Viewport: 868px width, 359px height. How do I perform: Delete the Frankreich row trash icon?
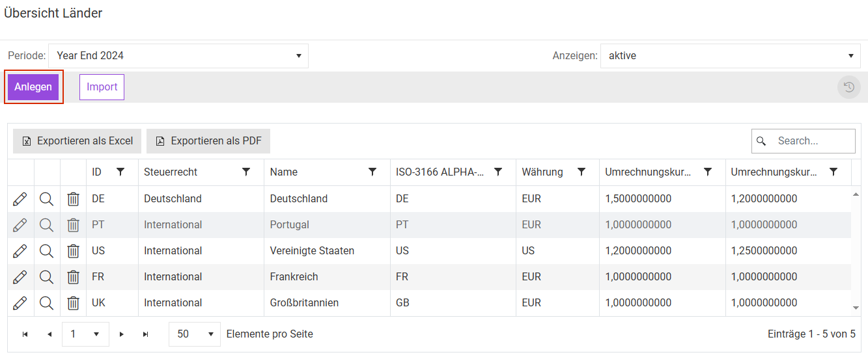(73, 277)
